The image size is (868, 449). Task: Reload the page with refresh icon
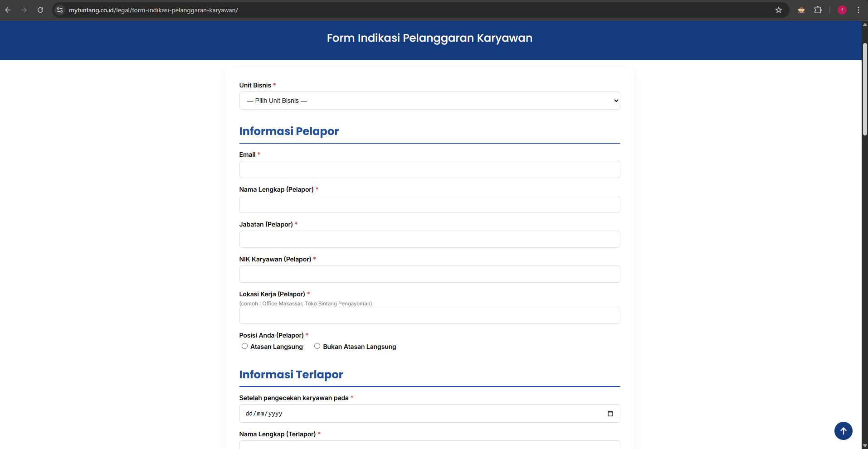coord(40,10)
